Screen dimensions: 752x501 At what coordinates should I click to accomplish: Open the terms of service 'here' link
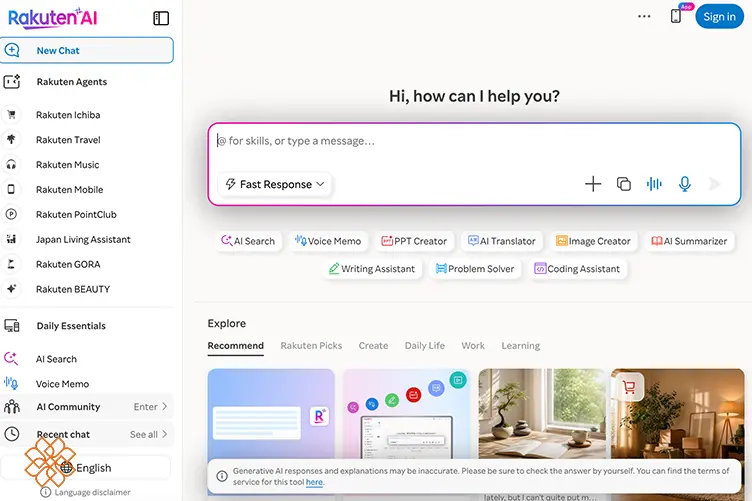tap(314, 482)
